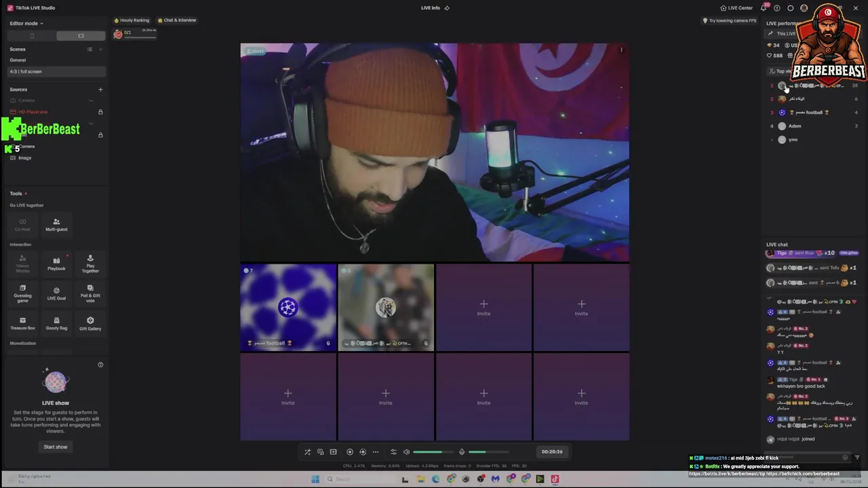Select the 4:3 | full screen scene

(x=57, y=71)
